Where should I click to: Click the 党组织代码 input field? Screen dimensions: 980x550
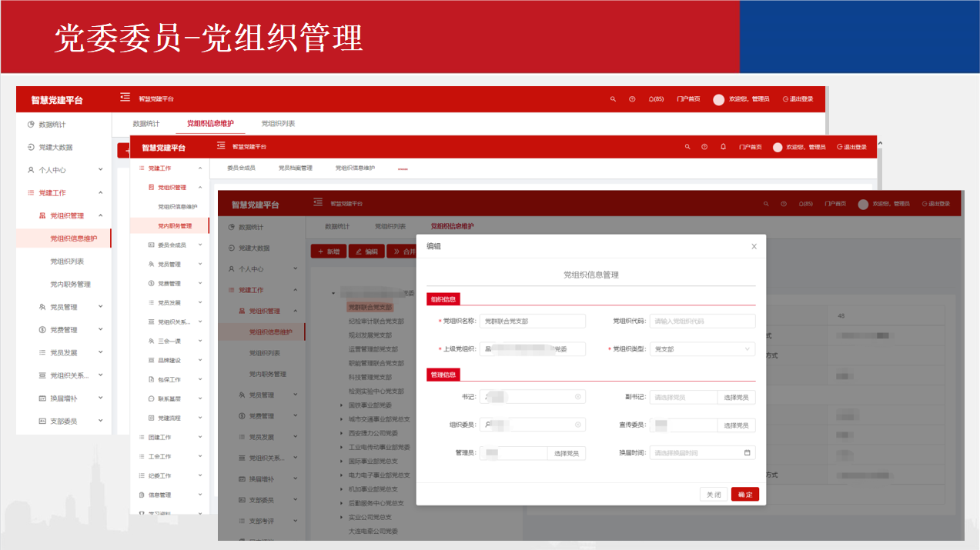[x=702, y=322]
